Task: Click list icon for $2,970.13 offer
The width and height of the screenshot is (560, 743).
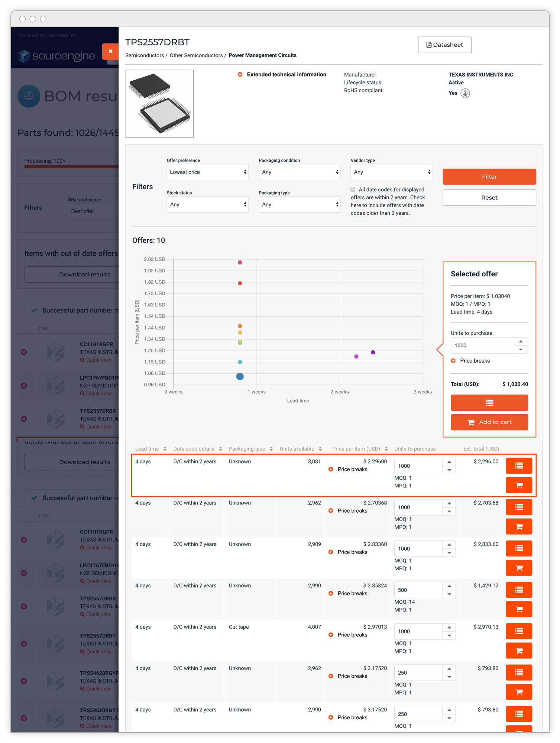Action: coord(519,631)
